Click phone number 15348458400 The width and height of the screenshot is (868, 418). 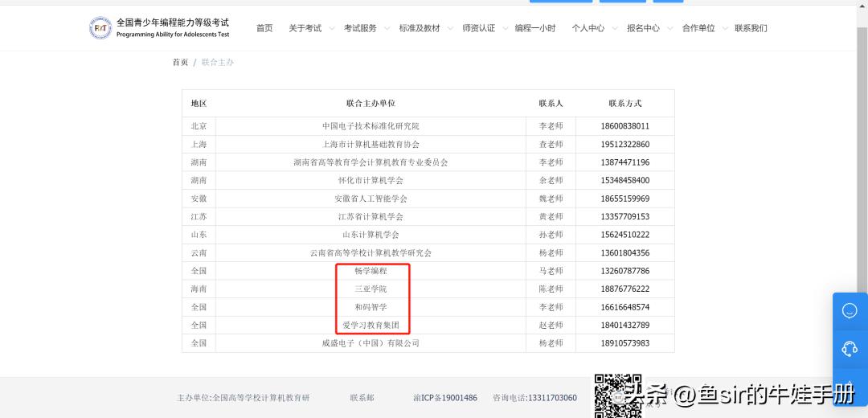pyautogui.click(x=625, y=181)
